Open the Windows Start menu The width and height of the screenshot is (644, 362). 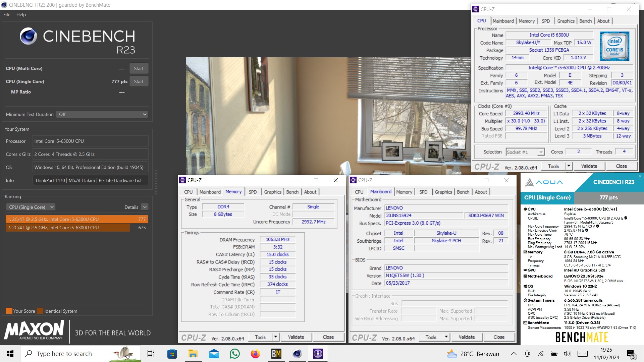pos(10,354)
